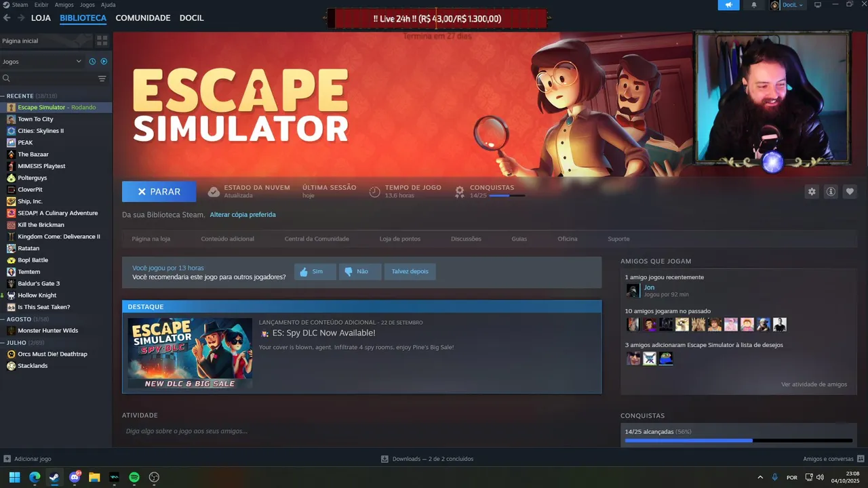This screenshot has width=868, height=488.
Task: Open the DociL account dropdown
Action: [x=787, y=5]
